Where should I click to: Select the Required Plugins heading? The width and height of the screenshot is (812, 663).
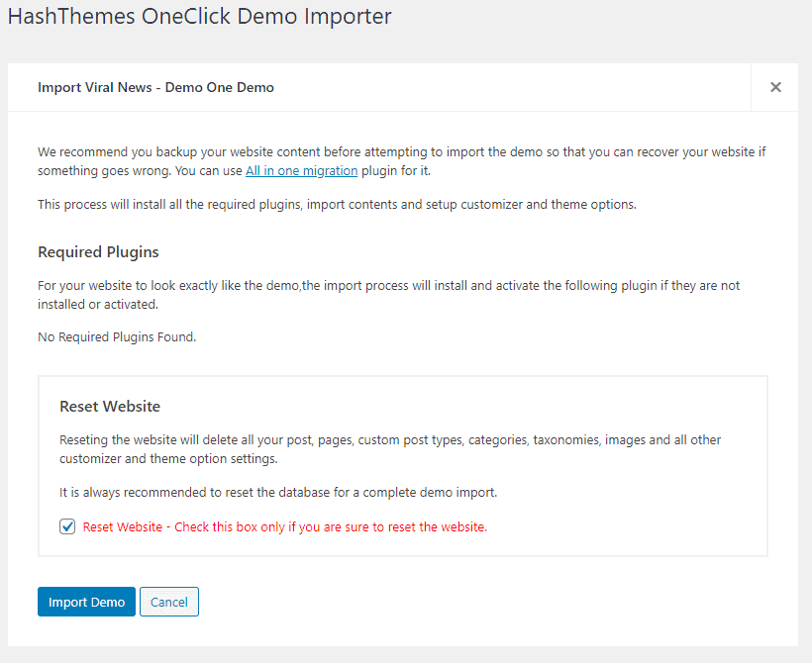[98, 252]
